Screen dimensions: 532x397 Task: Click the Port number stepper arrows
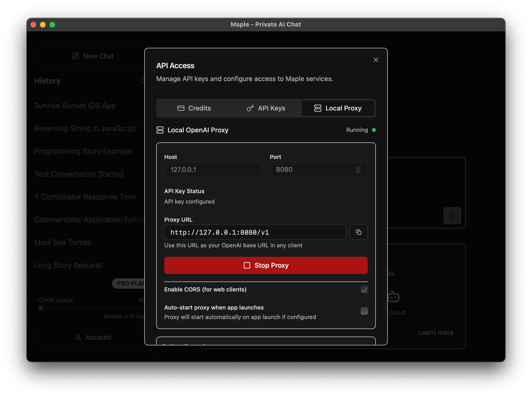358,170
